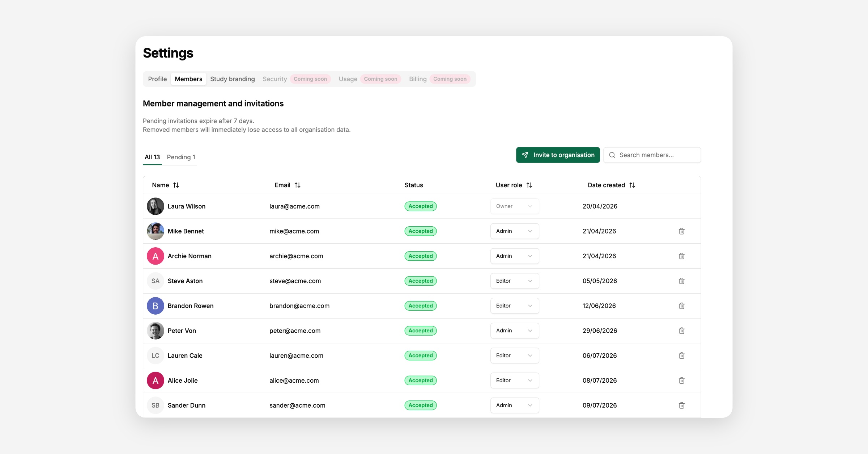Open Mike Bennet's Admin role dropdown
Image resolution: width=868 pixels, height=454 pixels.
pyautogui.click(x=515, y=231)
